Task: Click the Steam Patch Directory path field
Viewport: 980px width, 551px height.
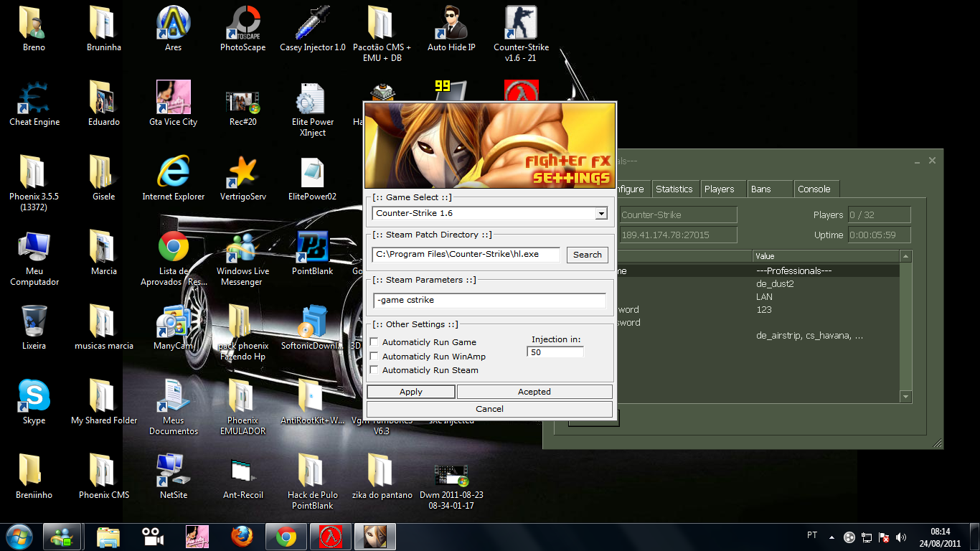Action: pos(466,254)
